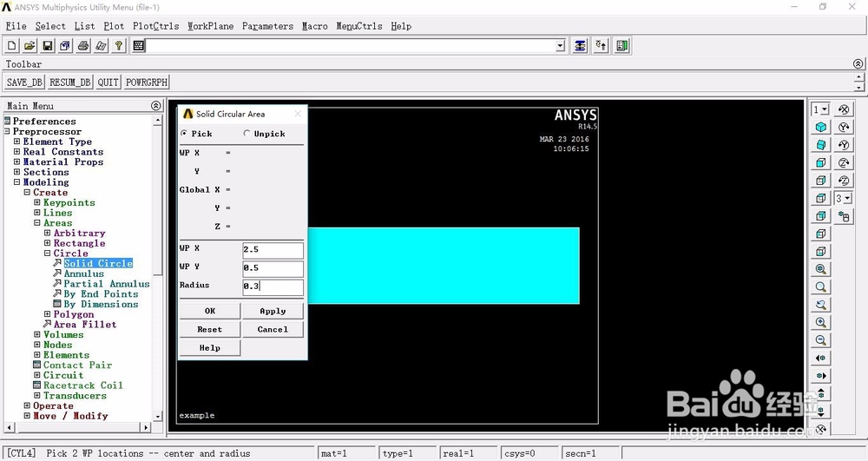868x461 pixels.
Task: Click the Raise Hidden icon beside the command box
Action: [580, 46]
